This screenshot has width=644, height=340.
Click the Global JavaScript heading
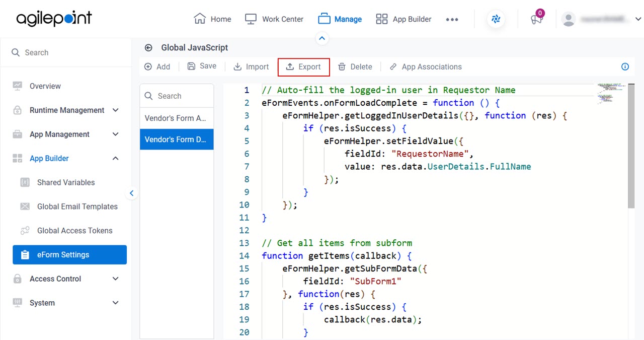tap(195, 48)
